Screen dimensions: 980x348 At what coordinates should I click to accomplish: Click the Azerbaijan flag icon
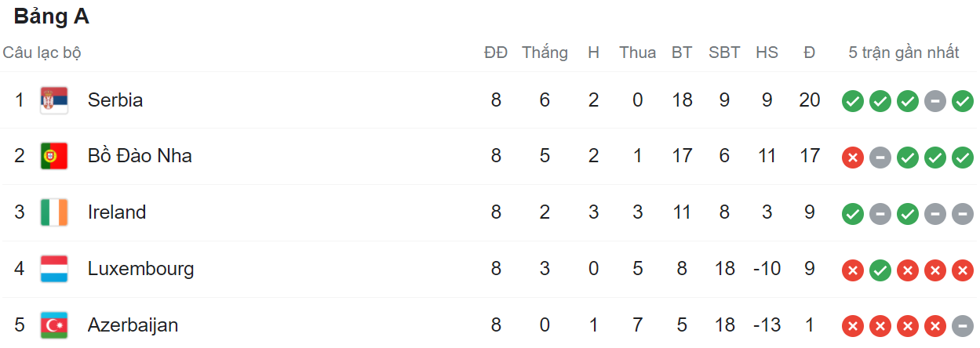pyautogui.click(x=54, y=325)
